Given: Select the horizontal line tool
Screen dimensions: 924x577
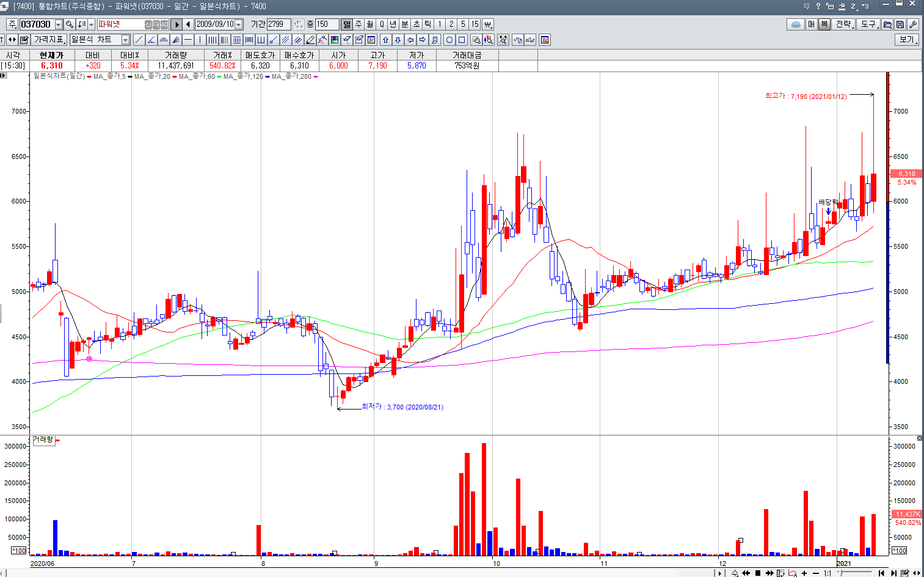Looking at the screenshot, I should click(x=188, y=40).
